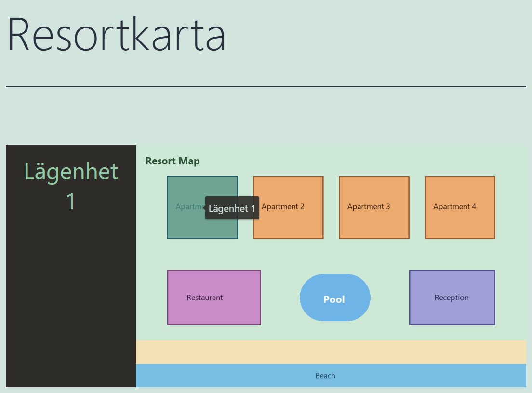Click the Resortkarta page heading

116,35
